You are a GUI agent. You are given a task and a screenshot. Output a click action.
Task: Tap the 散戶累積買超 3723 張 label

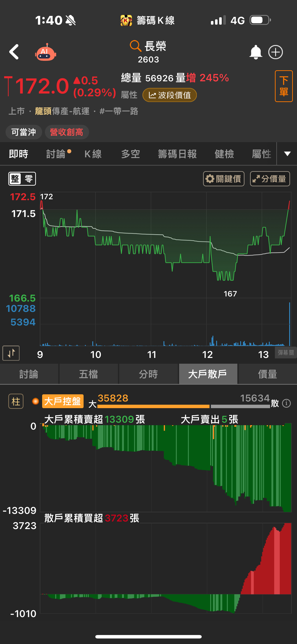(92, 518)
